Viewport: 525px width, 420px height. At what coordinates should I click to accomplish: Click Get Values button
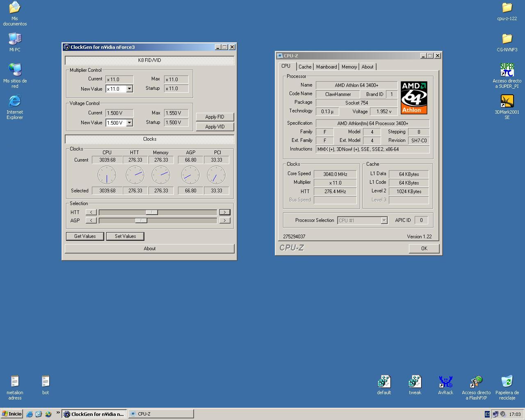pyautogui.click(x=85, y=236)
